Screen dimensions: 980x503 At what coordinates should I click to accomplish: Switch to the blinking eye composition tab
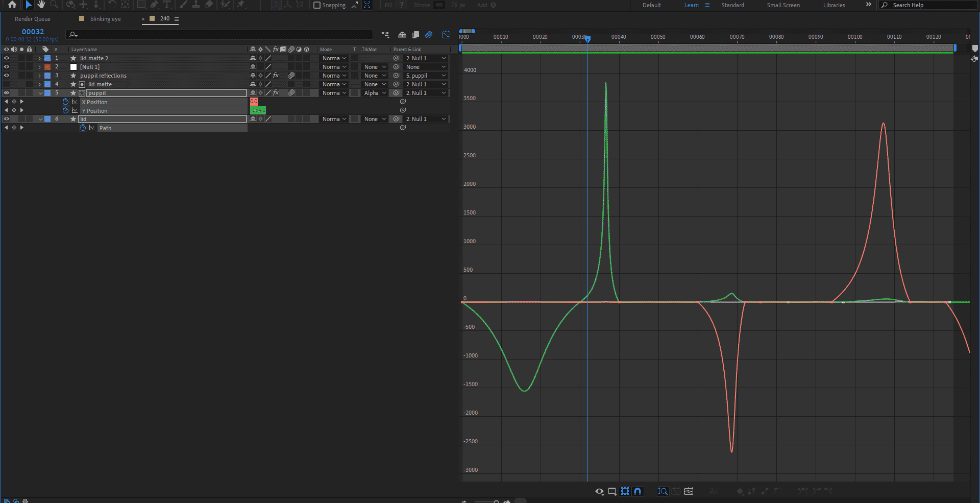(105, 19)
